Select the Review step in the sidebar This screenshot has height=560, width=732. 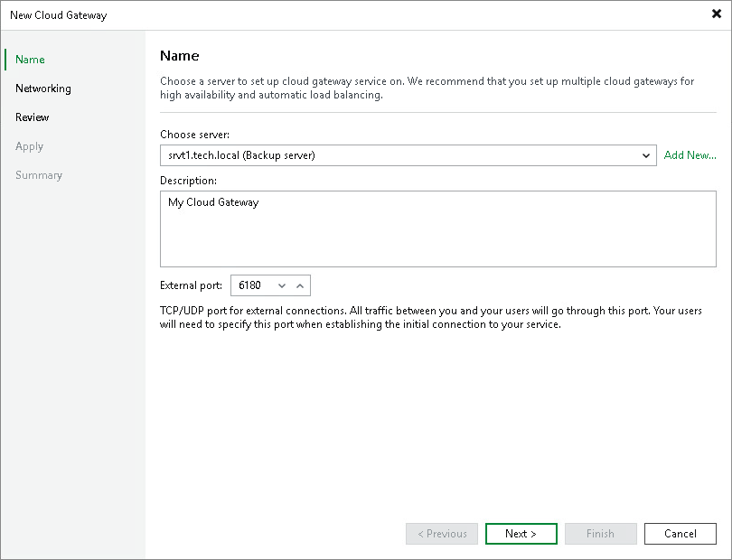click(x=33, y=117)
